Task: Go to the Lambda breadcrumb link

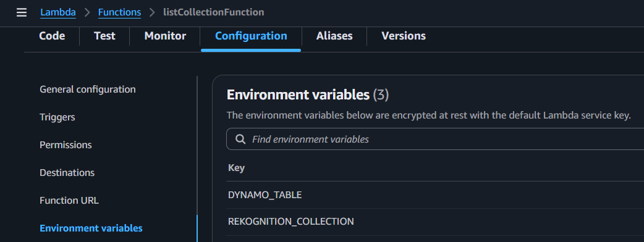Action: pos(58,12)
